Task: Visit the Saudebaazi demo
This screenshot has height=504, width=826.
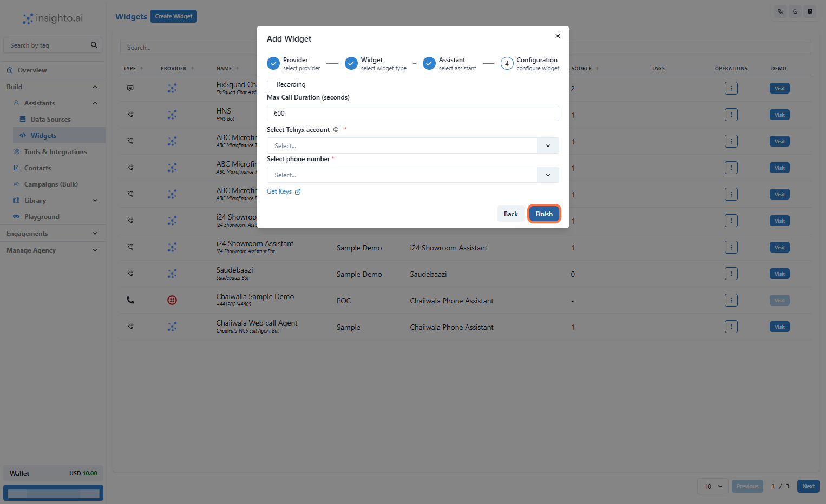Action: click(779, 274)
